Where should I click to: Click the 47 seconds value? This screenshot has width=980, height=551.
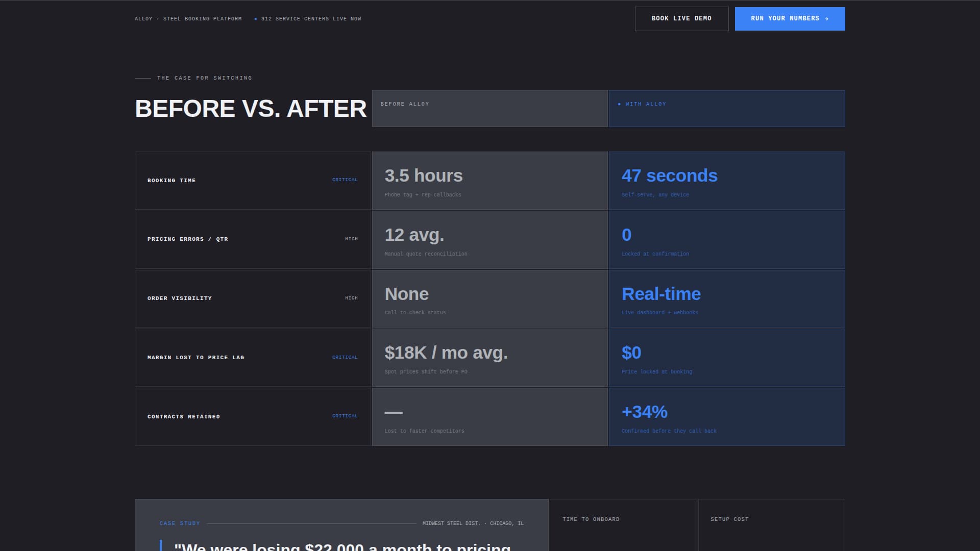click(669, 176)
